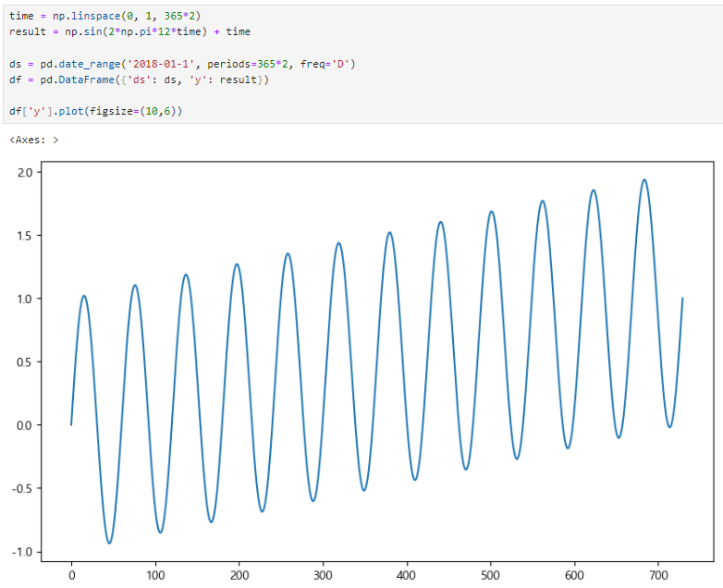The image size is (723, 588).
Task: Click the 100 x-axis tick label
Action: pos(155,575)
